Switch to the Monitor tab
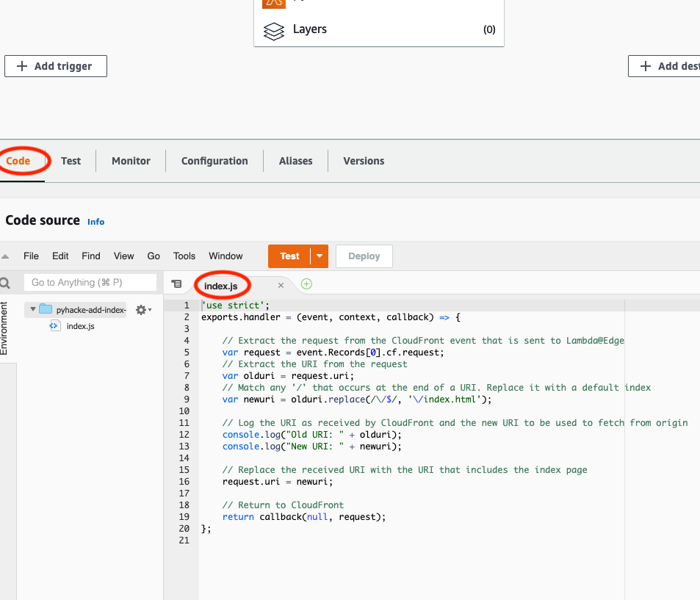The image size is (700, 600). pos(131,161)
